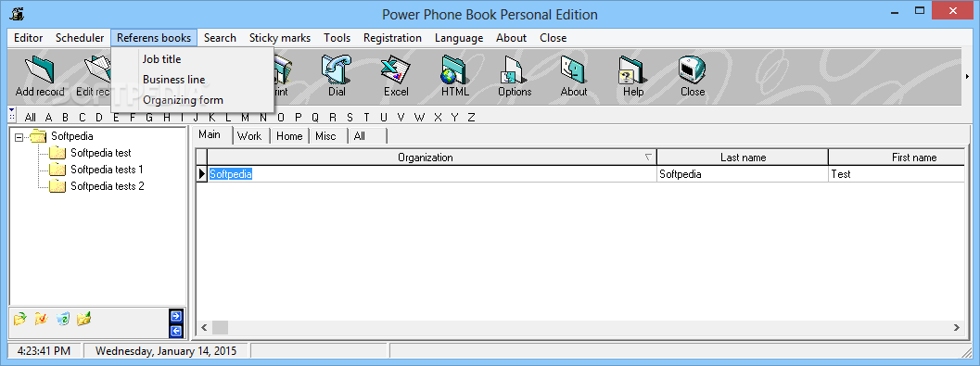Open Help from the toolbar
980x366 pixels.
tap(633, 69)
